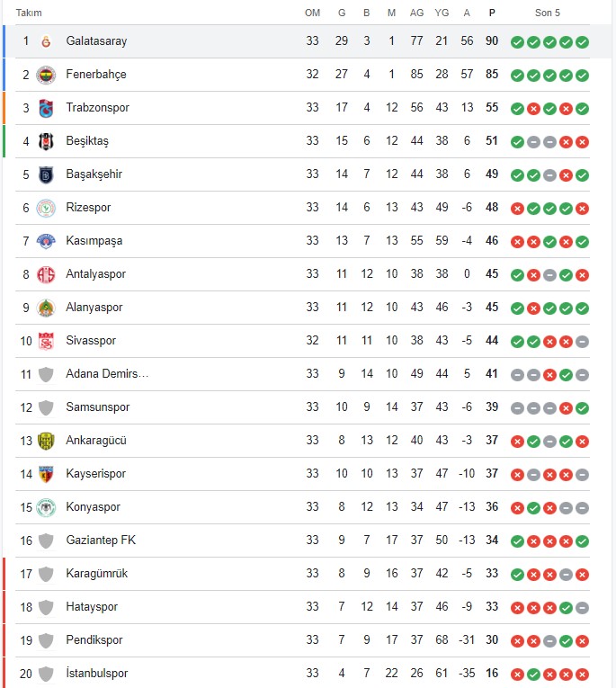Select the Samsunspor row name
616x688 pixels.
97,407
